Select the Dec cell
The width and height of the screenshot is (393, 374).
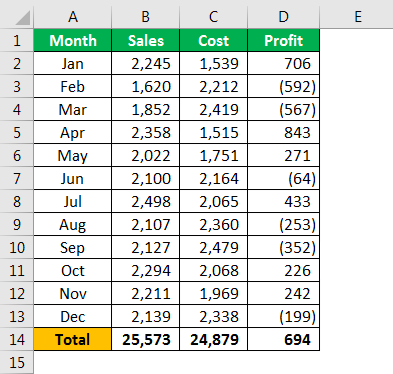[73, 316]
